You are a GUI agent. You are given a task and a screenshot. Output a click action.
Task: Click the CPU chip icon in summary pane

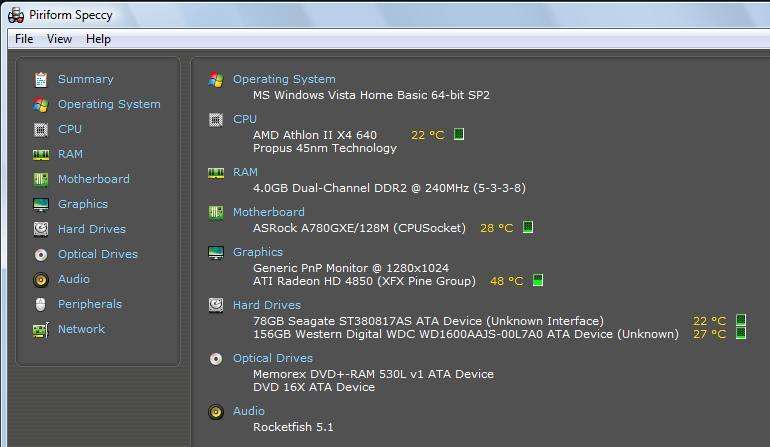pyautogui.click(x=216, y=119)
